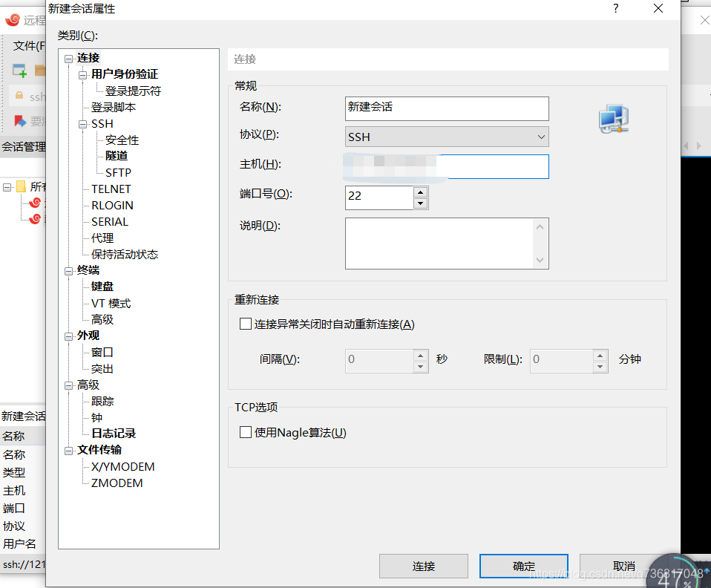
Task: Click the 连接 button at dialog bottom
Action: [424, 566]
